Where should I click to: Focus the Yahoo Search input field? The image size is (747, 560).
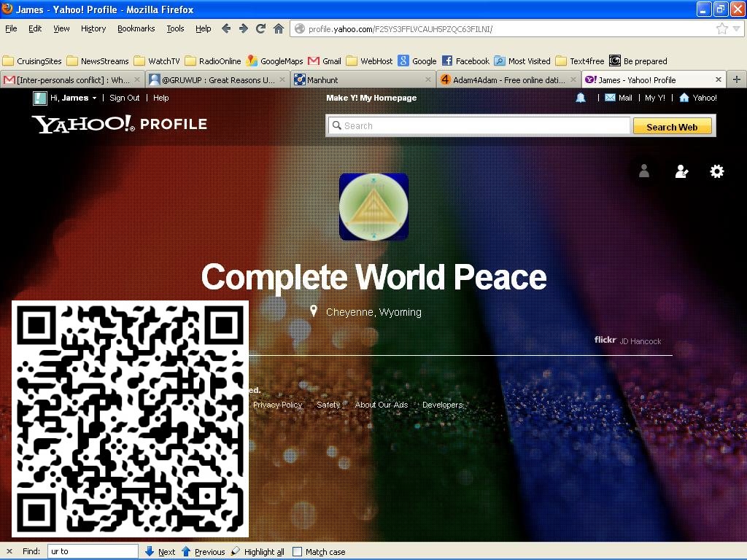click(x=479, y=125)
